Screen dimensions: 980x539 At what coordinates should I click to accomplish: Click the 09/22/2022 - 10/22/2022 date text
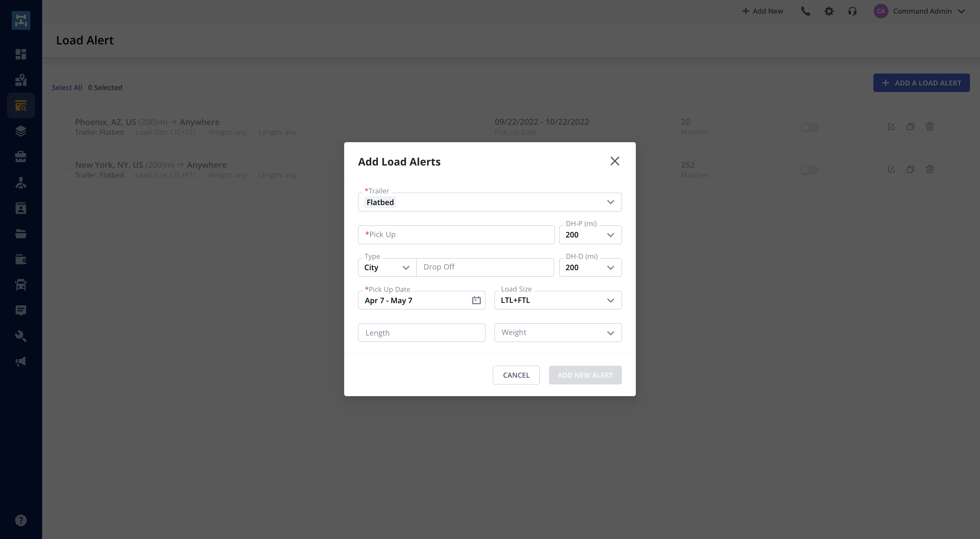click(x=541, y=122)
